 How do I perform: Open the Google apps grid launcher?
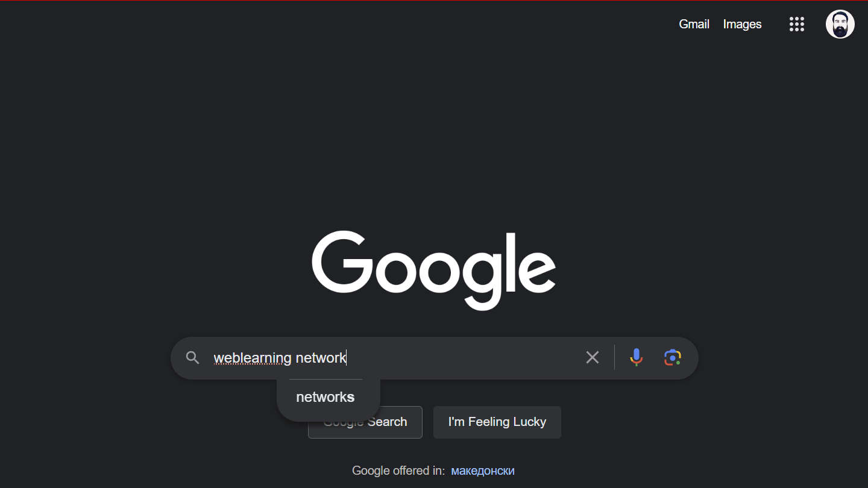[x=797, y=24]
